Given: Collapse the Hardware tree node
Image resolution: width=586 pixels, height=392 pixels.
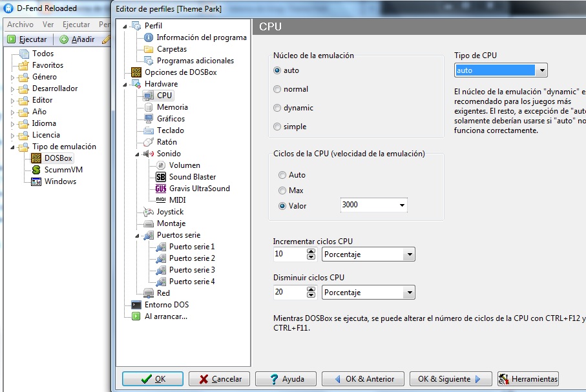Looking at the screenshot, I should (125, 85).
